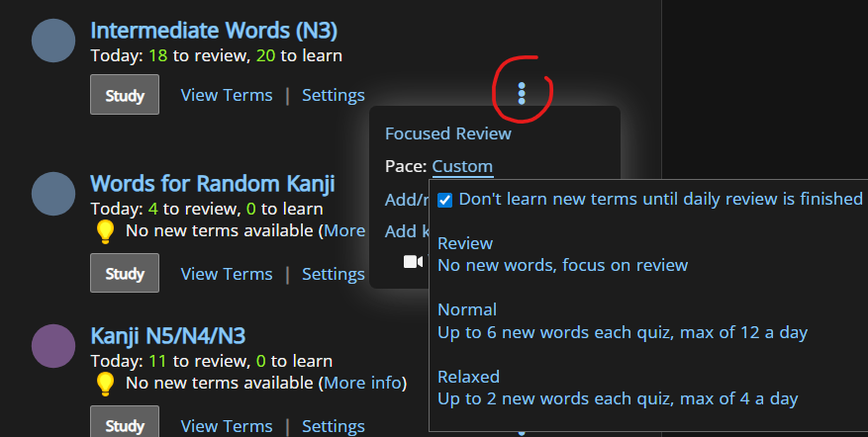Viewport: 868px width, 437px height.
Task: Click the Words for Random Kanji avatar
Action: (53, 193)
